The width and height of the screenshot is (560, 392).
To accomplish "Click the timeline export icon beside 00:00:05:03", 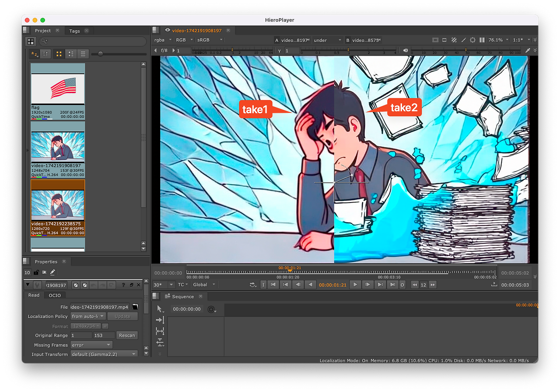I will tap(494, 284).
